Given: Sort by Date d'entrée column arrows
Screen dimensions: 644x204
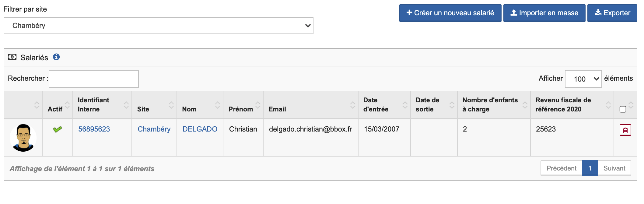Looking at the screenshot, I should [405, 105].
